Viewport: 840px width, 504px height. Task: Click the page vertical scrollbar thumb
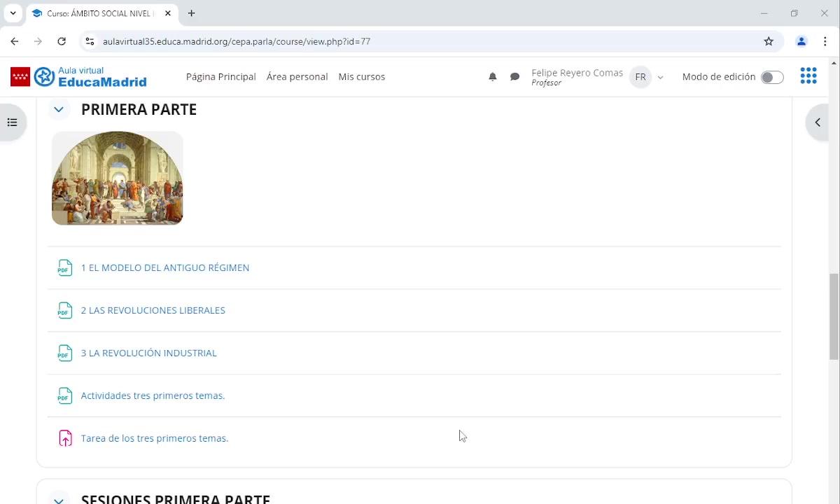[834, 316]
